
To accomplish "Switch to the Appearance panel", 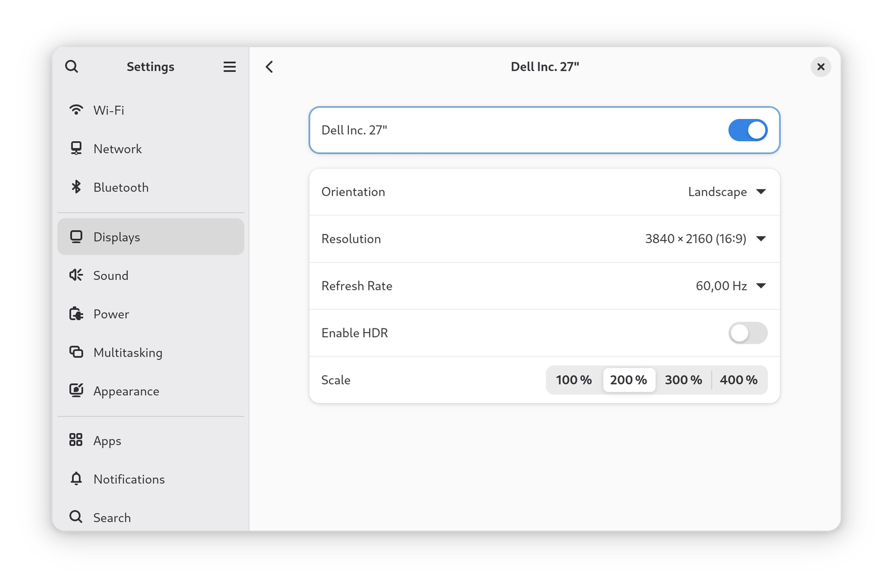I will [x=126, y=392].
